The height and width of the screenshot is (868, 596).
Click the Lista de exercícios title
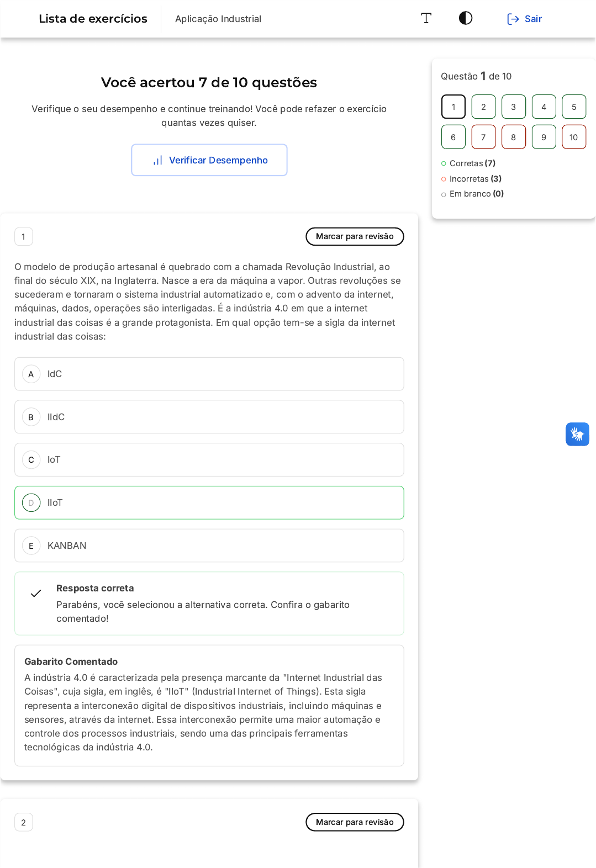click(93, 19)
